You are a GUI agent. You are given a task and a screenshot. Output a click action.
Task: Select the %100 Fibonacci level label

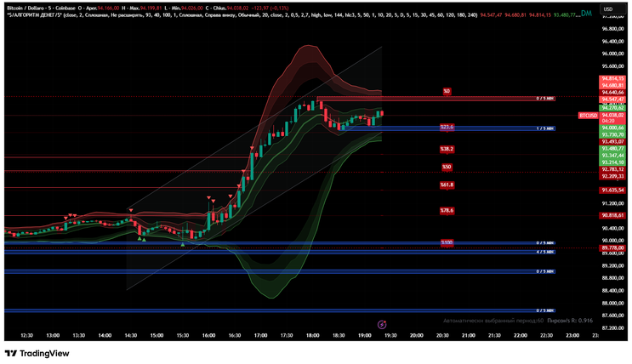coord(447,242)
